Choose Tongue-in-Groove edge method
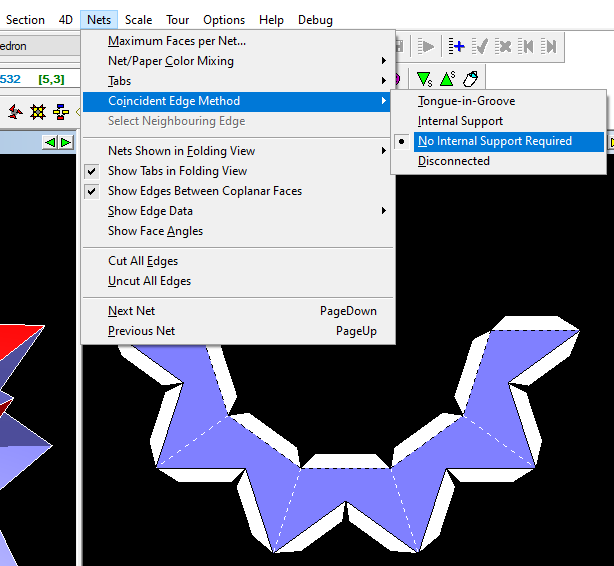Viewport: 614px width, 566px height. 498,101
